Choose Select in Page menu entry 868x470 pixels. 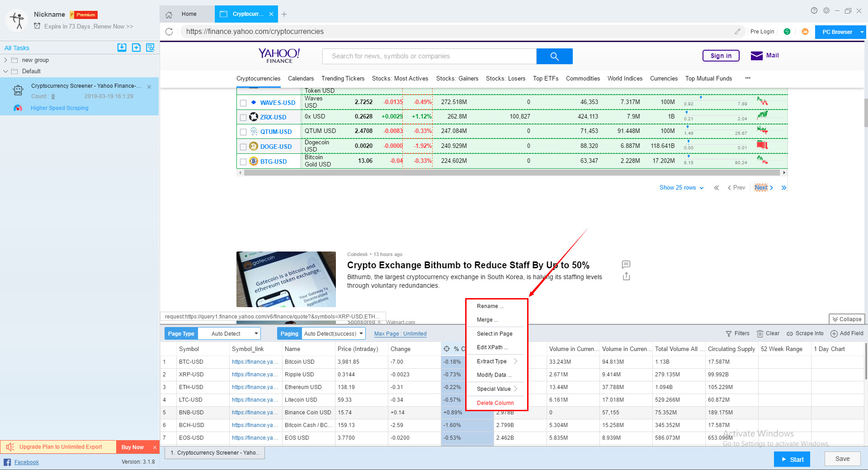pos(495,334)
